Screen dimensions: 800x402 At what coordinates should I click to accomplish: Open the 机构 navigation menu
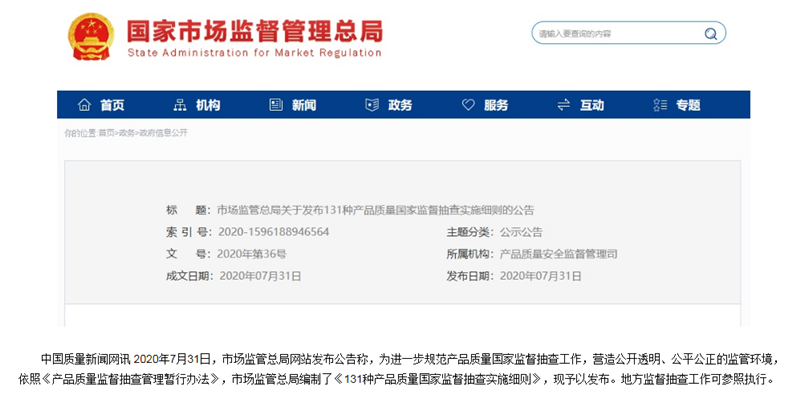coord(208,105)
